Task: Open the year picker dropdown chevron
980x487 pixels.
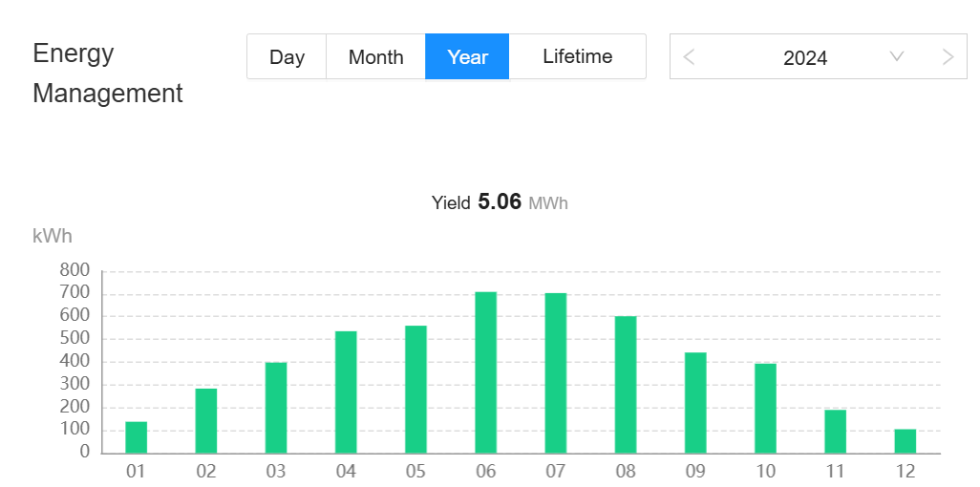Action: pyautogui.click(x=896, y=57)
